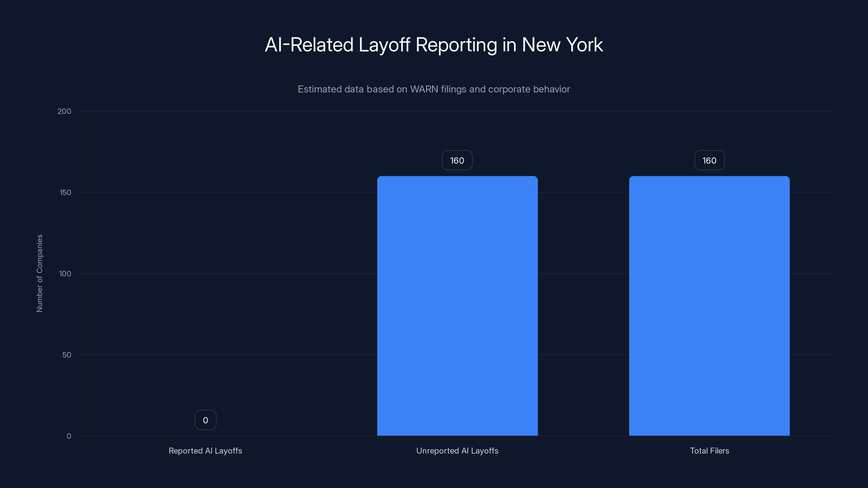Click the "160" label above Total Filers
Viewport: 868px width, 488px height.
709,160
